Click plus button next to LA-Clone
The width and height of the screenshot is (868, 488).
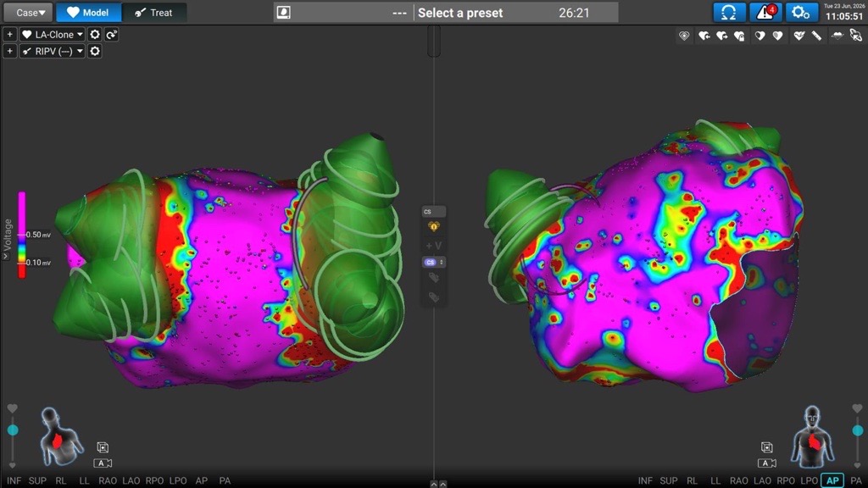tap(9, 34)
